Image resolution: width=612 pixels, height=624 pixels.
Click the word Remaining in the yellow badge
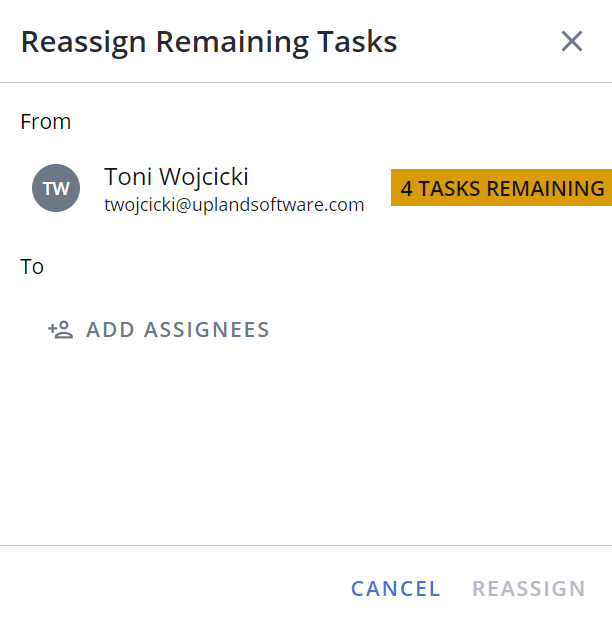click(x=546, y=188)
